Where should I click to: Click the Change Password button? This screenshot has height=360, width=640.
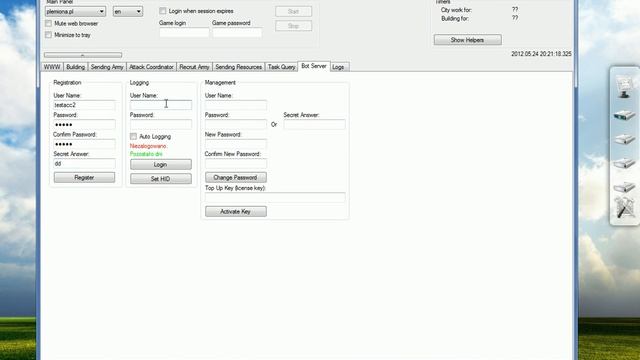coord(236,178)
